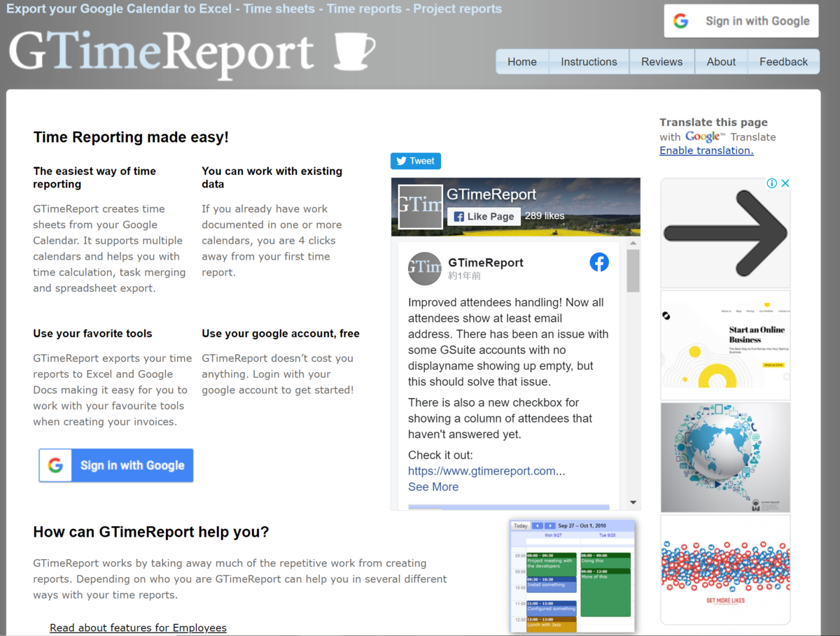Screen dimensions: 840x636
Task: Click the ad info icon
Action: (771, 183)
